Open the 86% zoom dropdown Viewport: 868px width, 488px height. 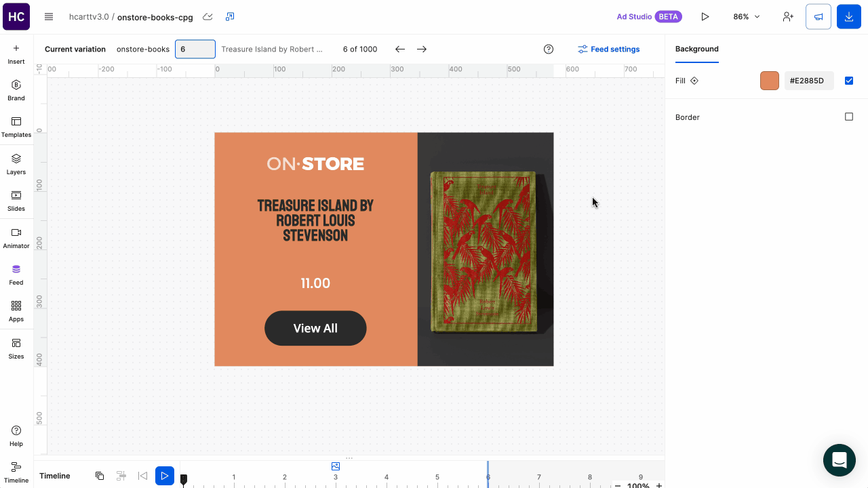point(747,17)
